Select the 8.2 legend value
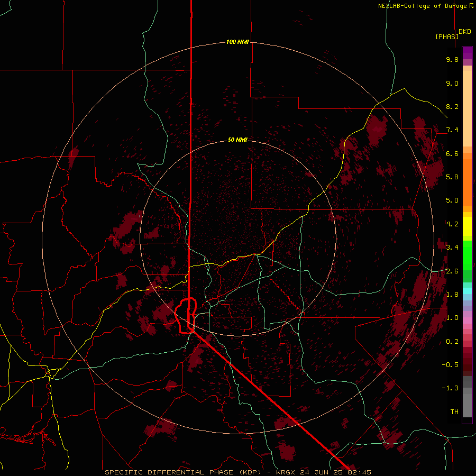The image size is (476, 476). pos(452,106)
